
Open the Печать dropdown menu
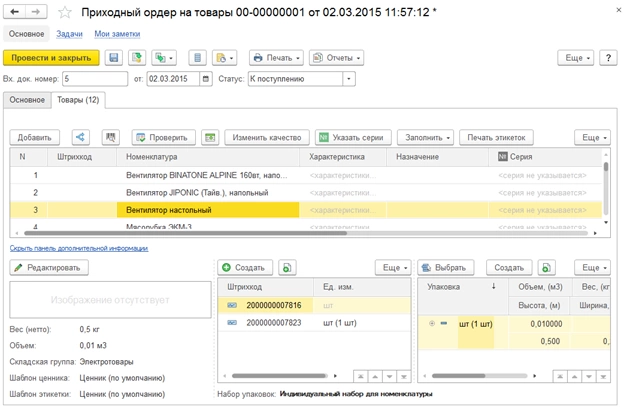[x=276, y=58]
